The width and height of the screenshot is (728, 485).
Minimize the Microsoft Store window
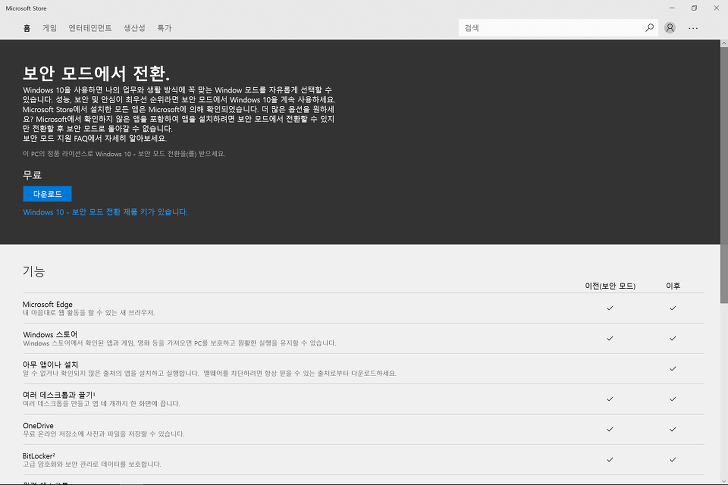(672, 8)
